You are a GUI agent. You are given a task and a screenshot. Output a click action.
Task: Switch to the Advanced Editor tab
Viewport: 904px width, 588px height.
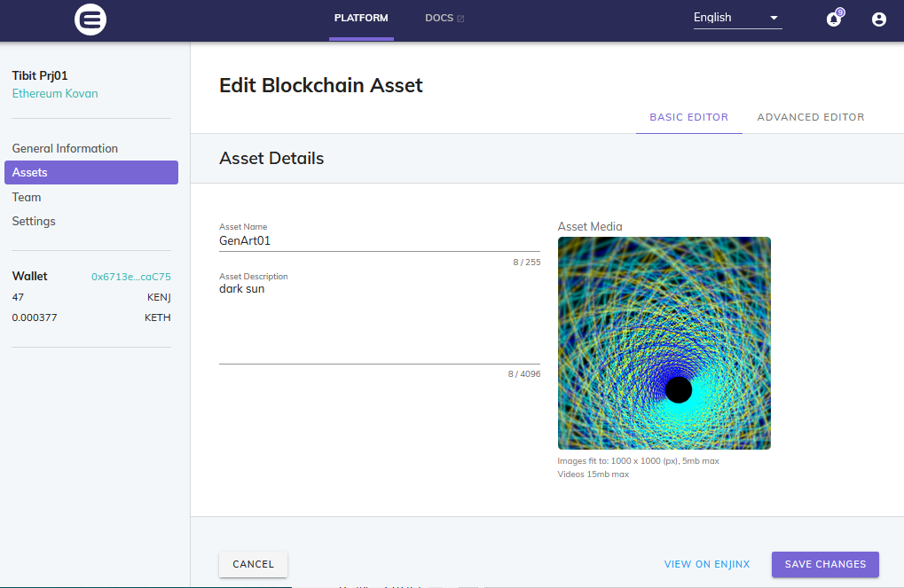[810, 117]
